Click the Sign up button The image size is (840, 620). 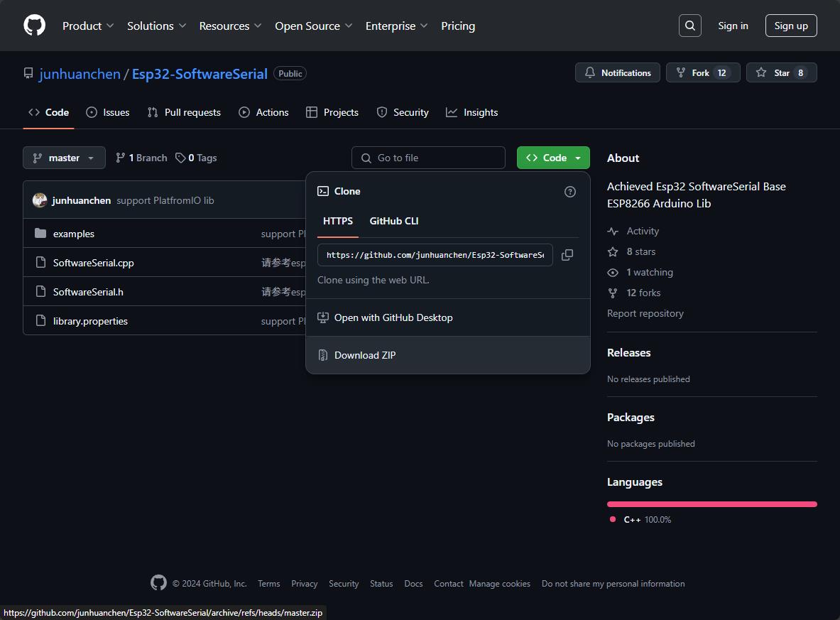tap(791, 26)
